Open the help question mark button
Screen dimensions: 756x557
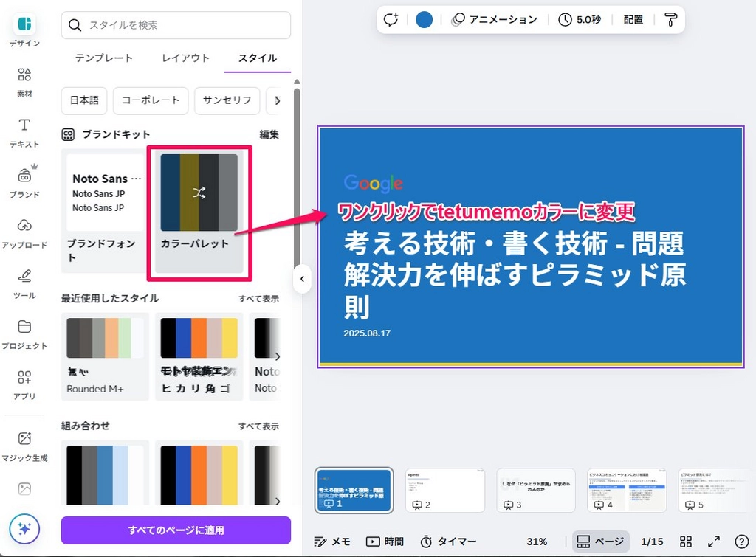point(741,542)
